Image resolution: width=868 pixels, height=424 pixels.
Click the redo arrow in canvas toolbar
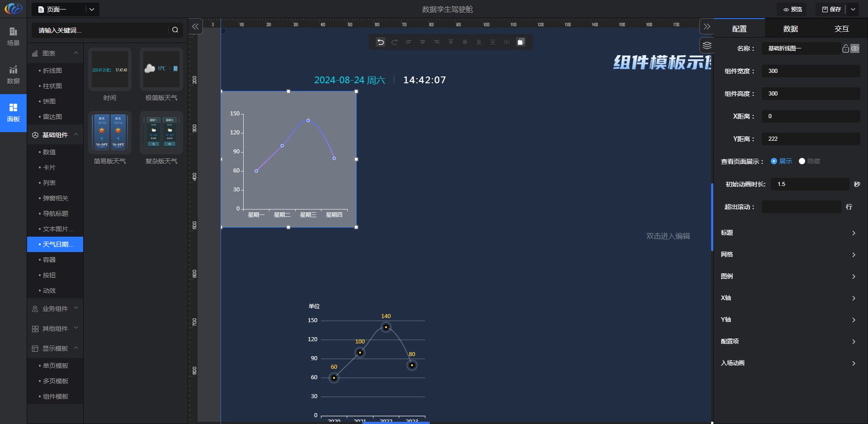[394, 42]
